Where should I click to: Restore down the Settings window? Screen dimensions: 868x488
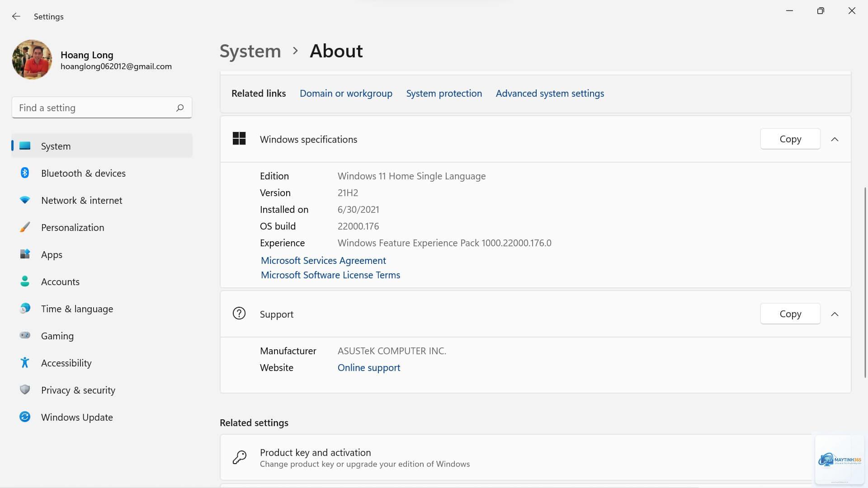(x=821, y=10)
